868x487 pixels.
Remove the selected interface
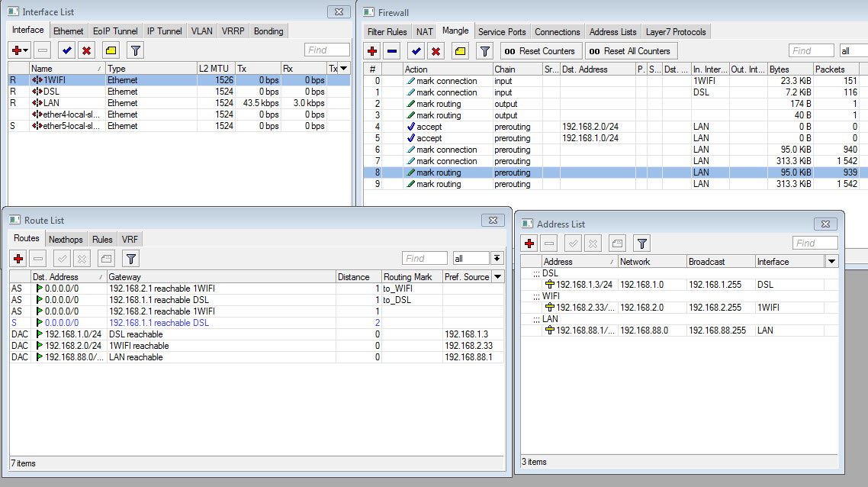tap(43, 50)
